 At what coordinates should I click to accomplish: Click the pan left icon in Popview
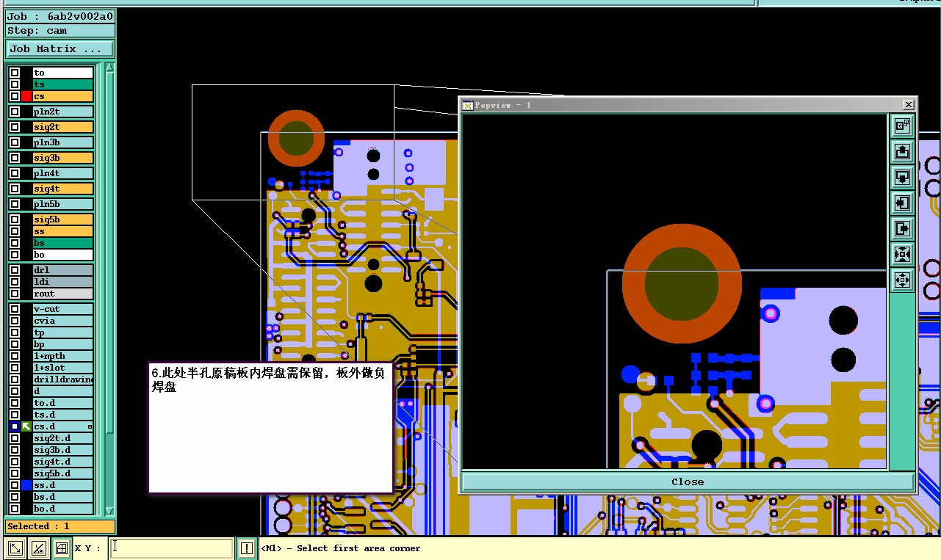click(902, 203)
